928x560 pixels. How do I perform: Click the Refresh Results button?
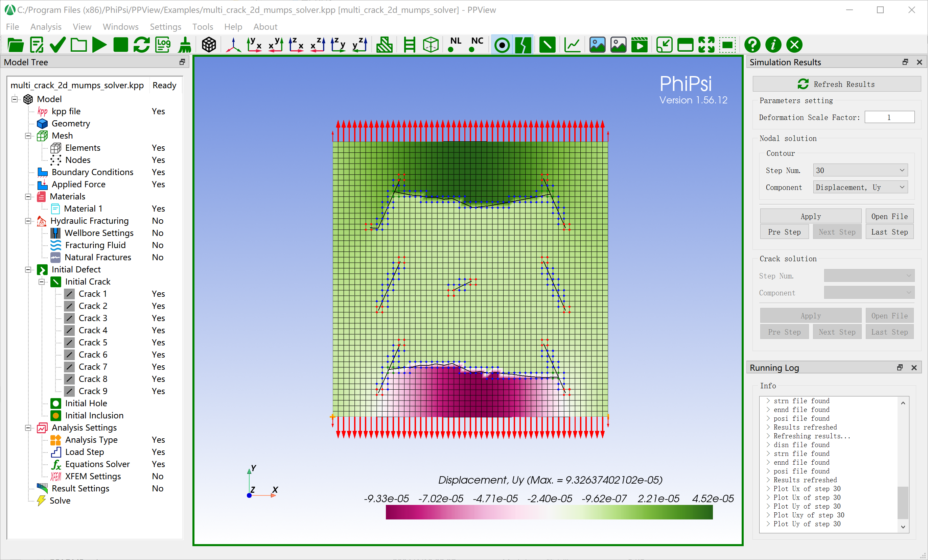click(836, 84)
